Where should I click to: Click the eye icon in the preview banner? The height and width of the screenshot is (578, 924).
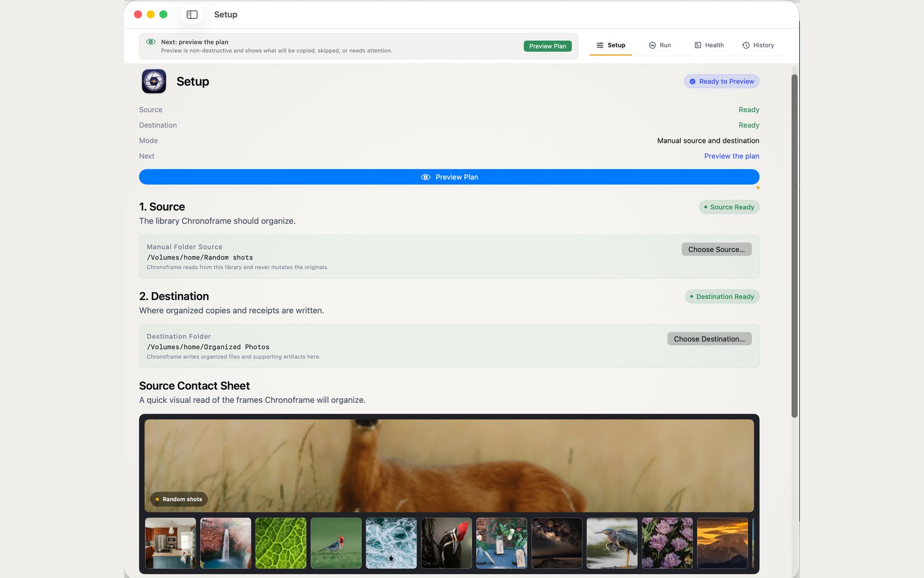click(x=151, y=42)
